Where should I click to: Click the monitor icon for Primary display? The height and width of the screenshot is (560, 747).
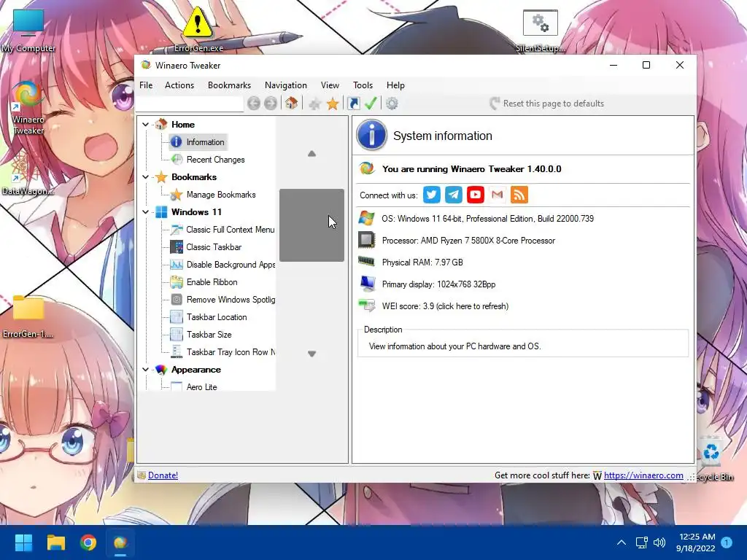[x=368, y=284]
